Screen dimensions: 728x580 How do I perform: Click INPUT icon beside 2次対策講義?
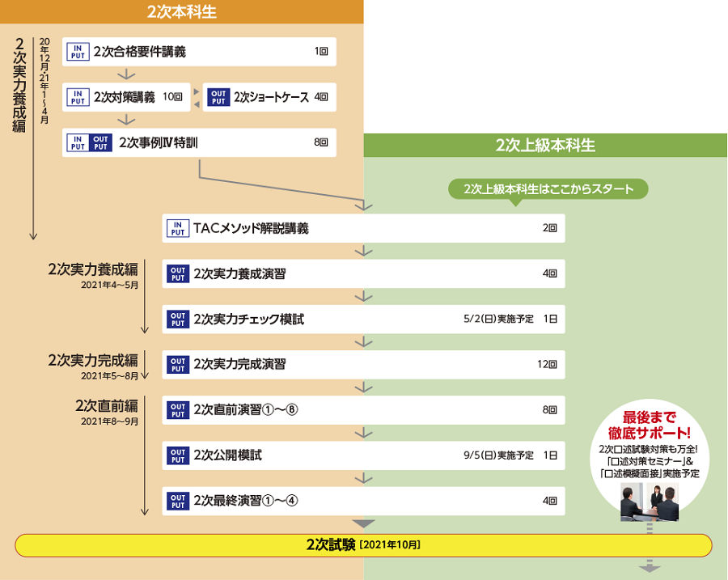[x=77, y=97]
